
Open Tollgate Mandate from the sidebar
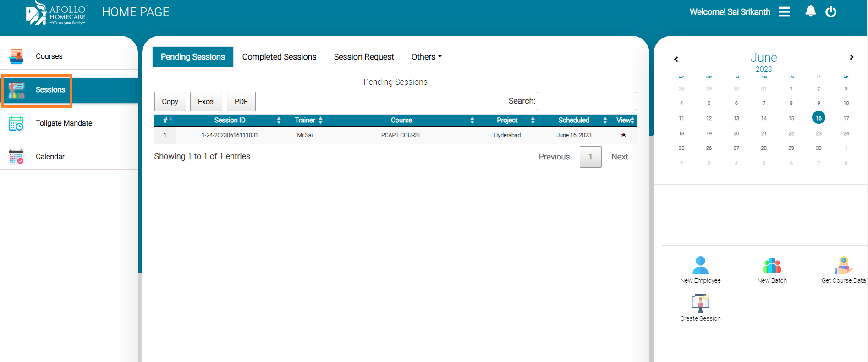64,123
